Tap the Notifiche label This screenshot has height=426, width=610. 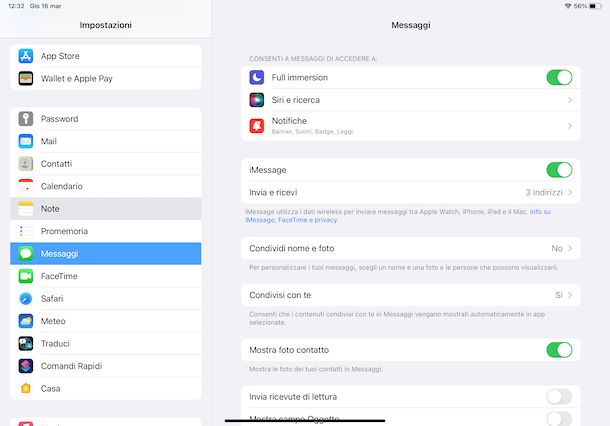(289, 121)
